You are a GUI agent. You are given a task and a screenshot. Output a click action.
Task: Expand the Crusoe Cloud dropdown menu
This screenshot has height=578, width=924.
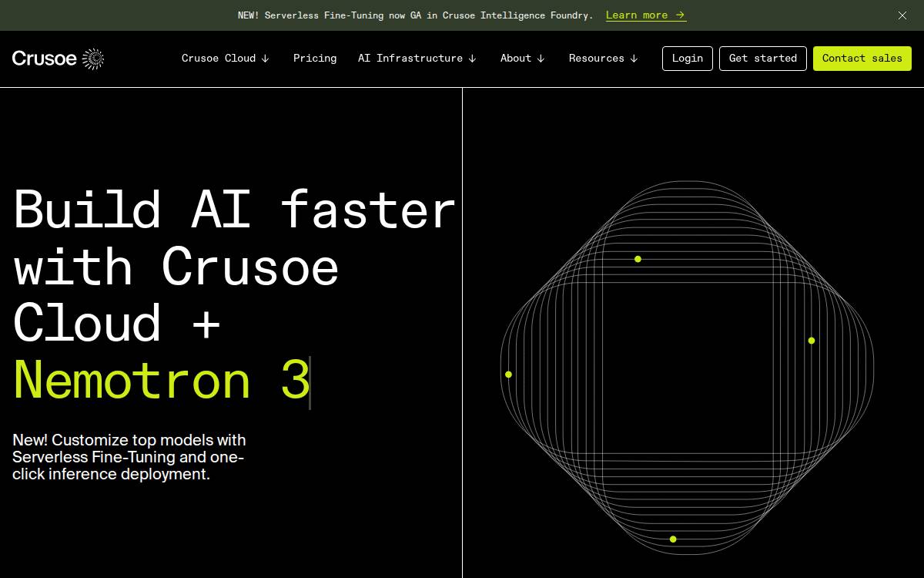pos(226,59)
